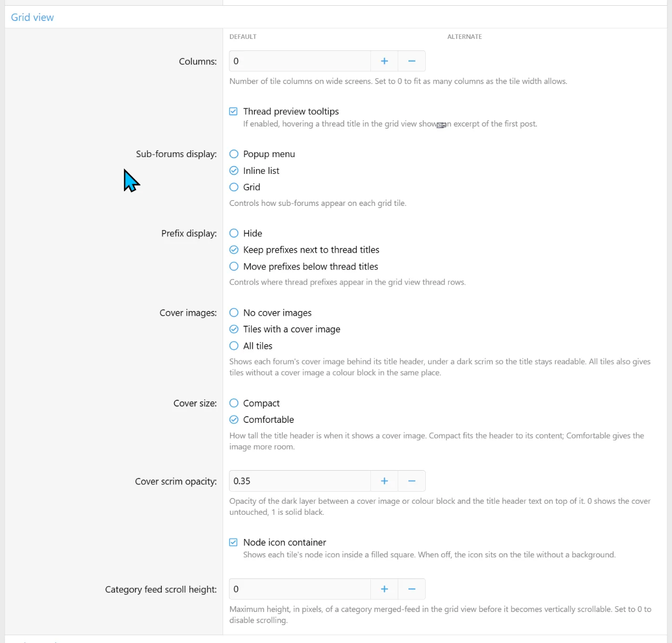Screen dimensions: 672x643
Task: Click the DEFAULT column header
Action: (x=243, y=37)
